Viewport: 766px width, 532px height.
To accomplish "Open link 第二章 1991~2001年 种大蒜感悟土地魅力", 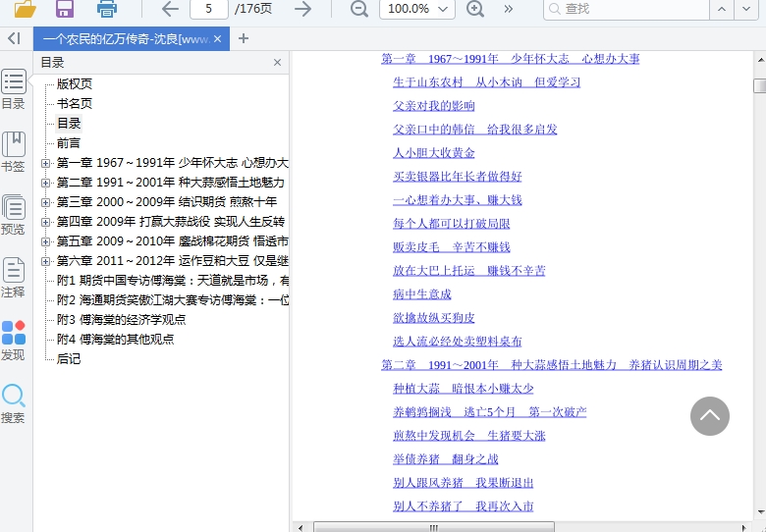I will (x=552, y=364).
